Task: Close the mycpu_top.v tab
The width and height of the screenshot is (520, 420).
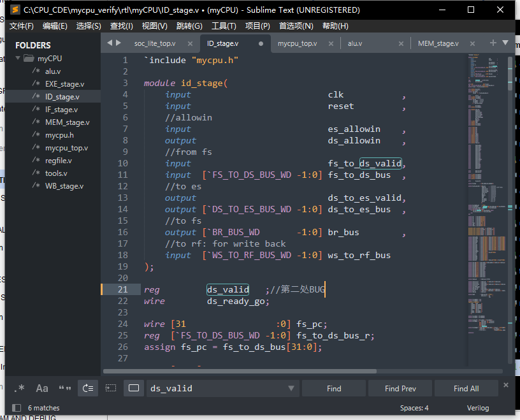Action: pyautogui.click(x=331, y=43)
